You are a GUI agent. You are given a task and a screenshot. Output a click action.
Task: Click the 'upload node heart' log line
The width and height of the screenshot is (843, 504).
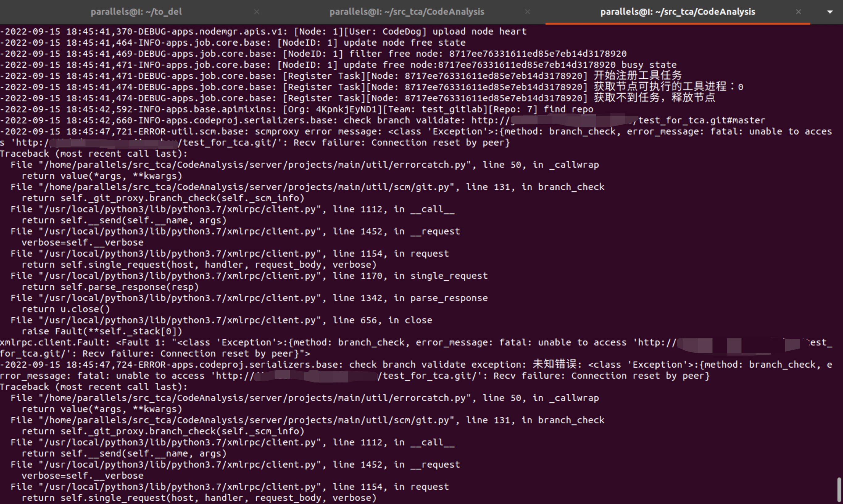tap(263, 31)
